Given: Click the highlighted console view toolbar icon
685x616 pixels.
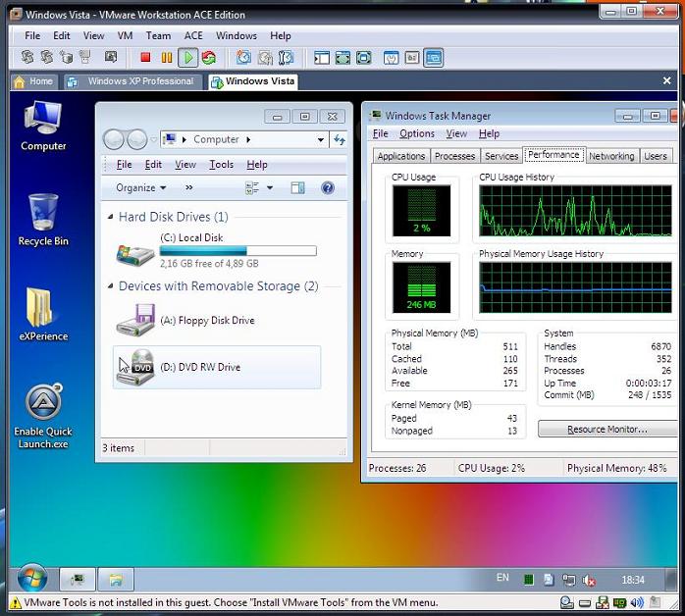Looking at the screenshot, I should tap(434, 58).
